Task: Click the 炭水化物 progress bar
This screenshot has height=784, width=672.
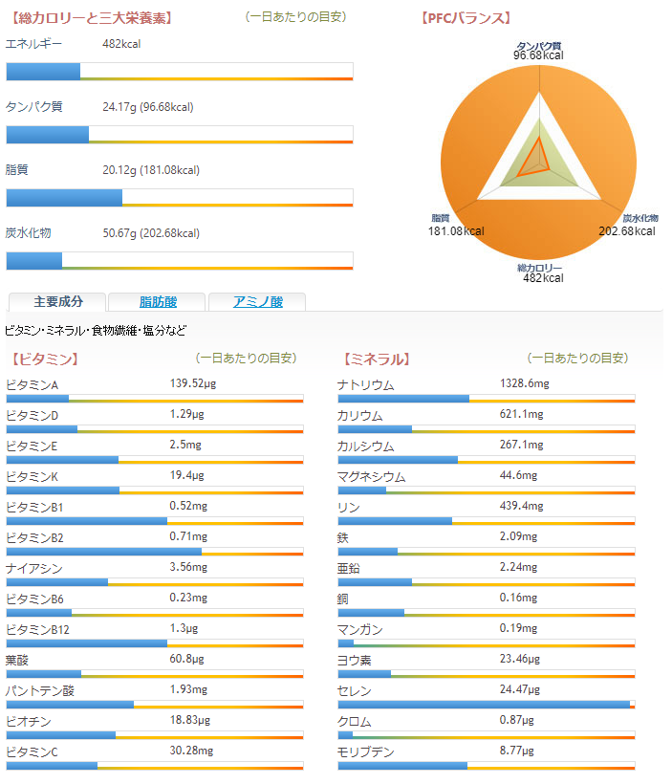Action: click(180, 261)
